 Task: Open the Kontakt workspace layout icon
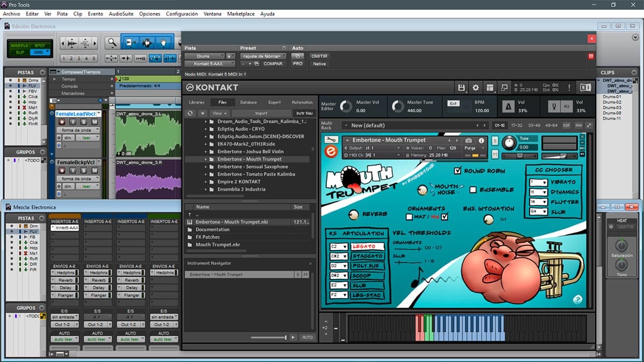point(490,87)
